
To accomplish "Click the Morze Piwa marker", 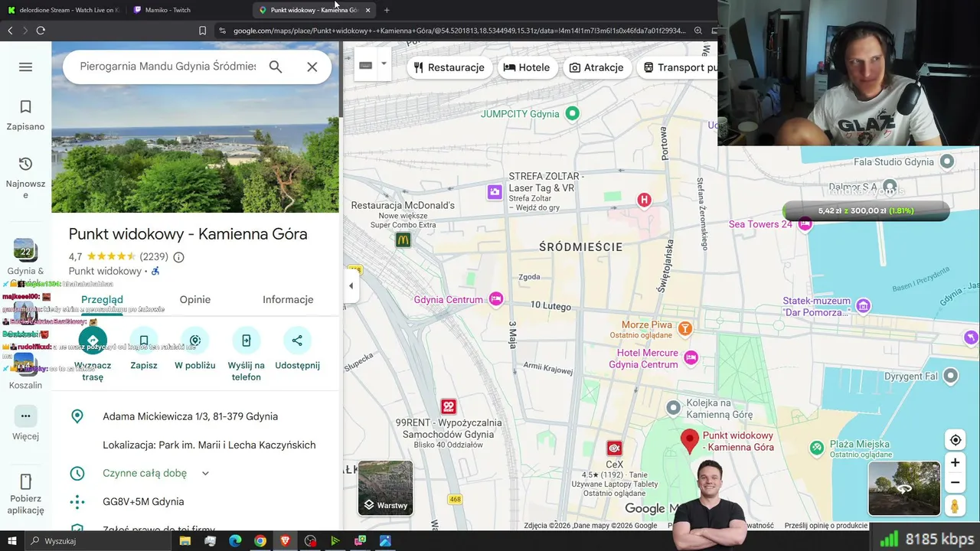I will coord(685,328).
